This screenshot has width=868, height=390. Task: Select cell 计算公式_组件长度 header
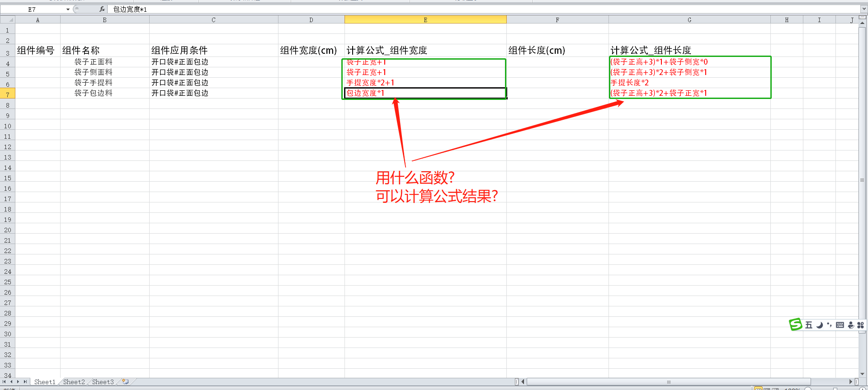point(689,50)
